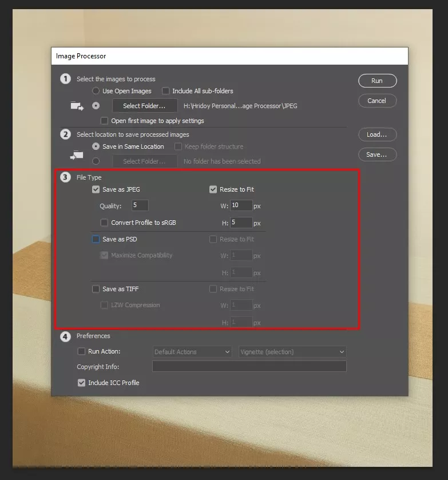The image size is (448, 480).
Task: Click the source folder arrow icon
Action: (77, 106)
